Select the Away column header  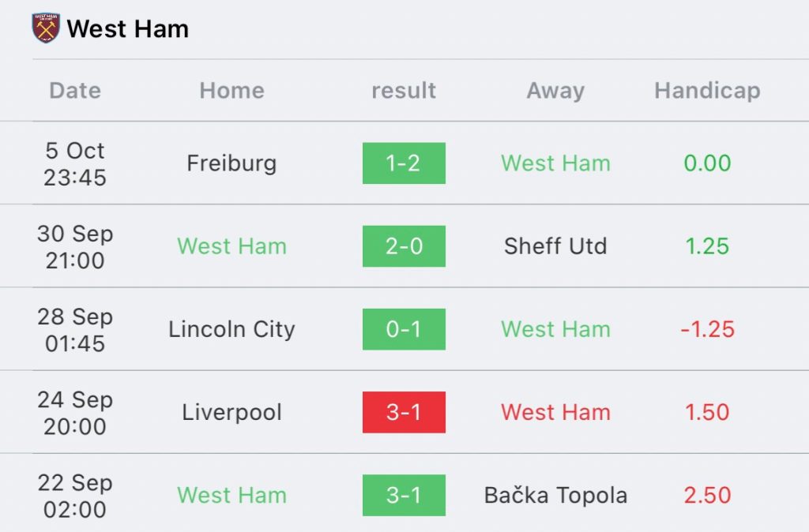pos(555,92)
